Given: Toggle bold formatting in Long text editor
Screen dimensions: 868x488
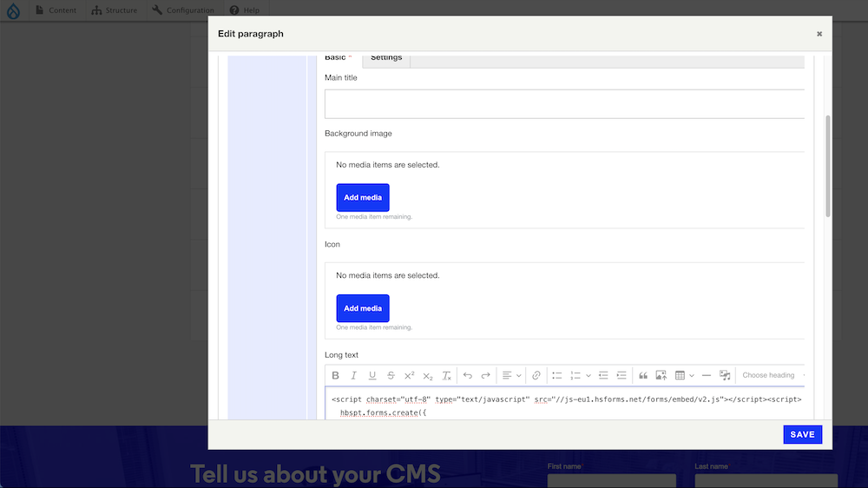Looking at the screenshot, I should pos(335,375).
